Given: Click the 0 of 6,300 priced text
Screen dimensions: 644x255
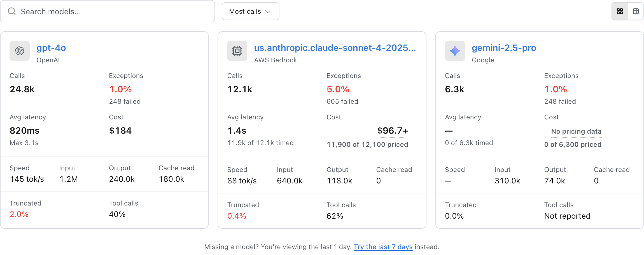Looking at the screenshot, I should (x=573, y=145).
